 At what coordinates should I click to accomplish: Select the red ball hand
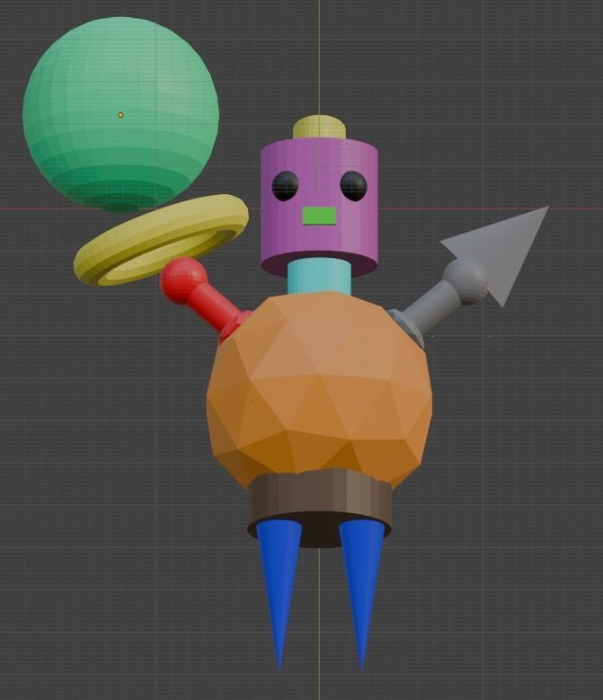tap(183, 280)
